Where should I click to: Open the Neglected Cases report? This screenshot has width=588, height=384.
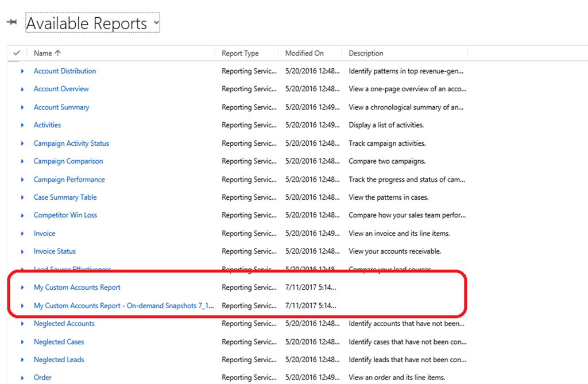pyautogui.click(x=59, y=342)
